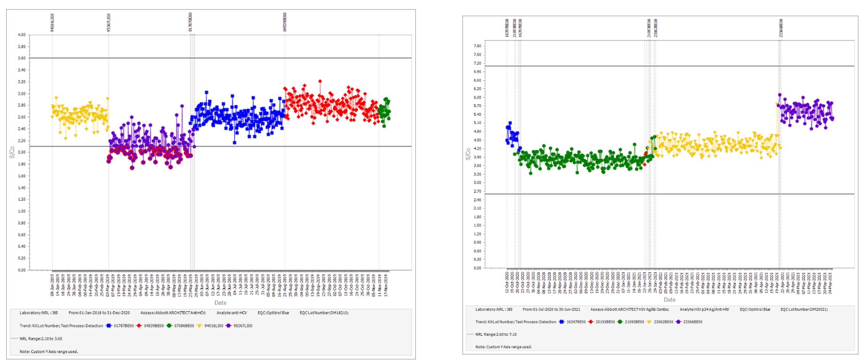This screenshot has height=361, width=868.
Task: Select the blue 01787BE00 legend marker
Action: pos(109,325)
